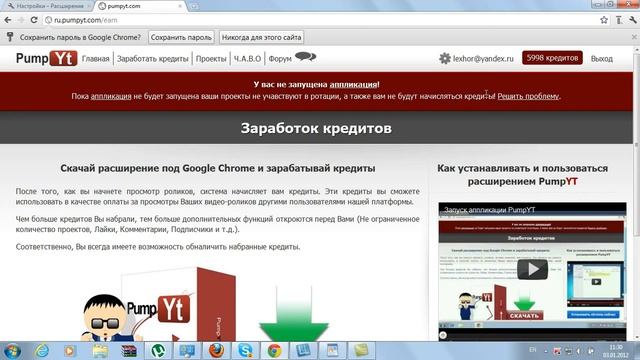
Task: Open the Главная menu item
Action: tap(96, 59)
